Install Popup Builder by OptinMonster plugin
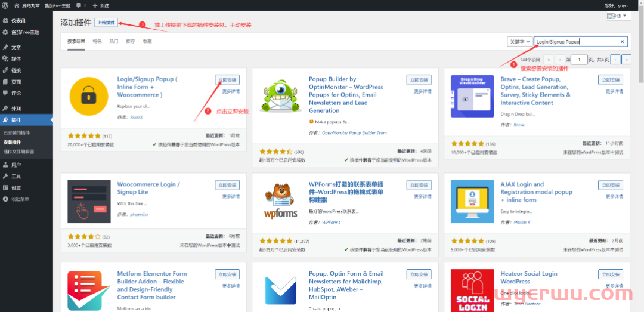Screen dimensions: 644x312 point(419,80)
